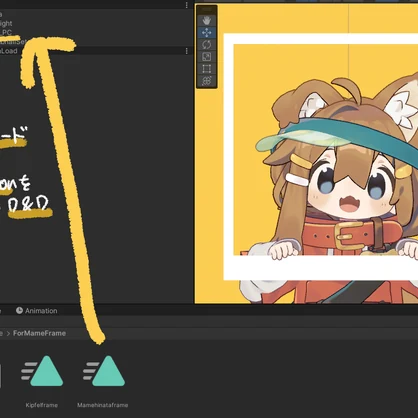
Task: Select the Scale tool
Action: (207, 57)
